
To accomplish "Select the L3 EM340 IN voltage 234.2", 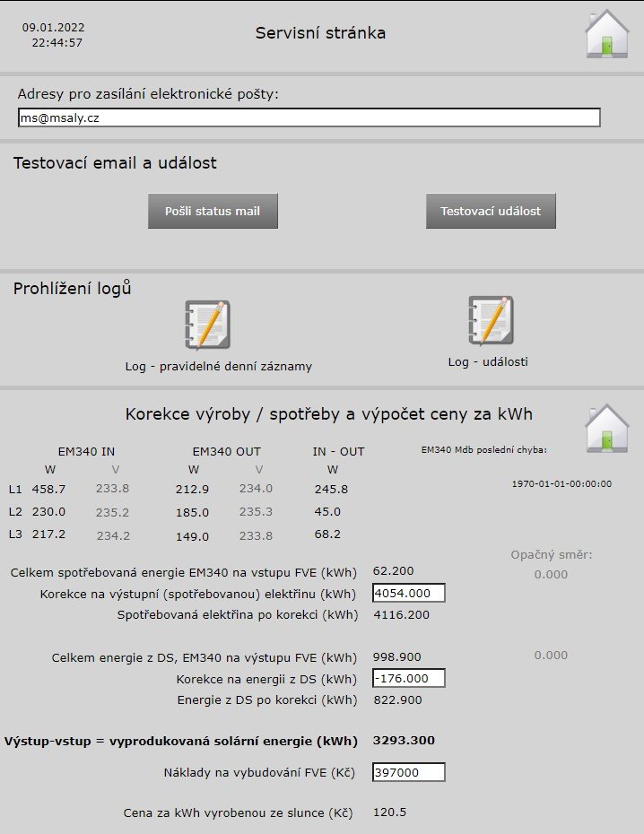I will tap(113, 536).
